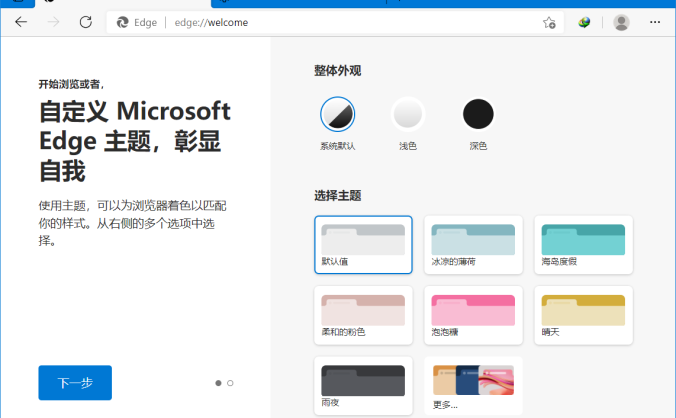This screenshot has width=676, height=418.
Task: Choose the 海岛度假 theme card
Action: click(x=584, y=245)
